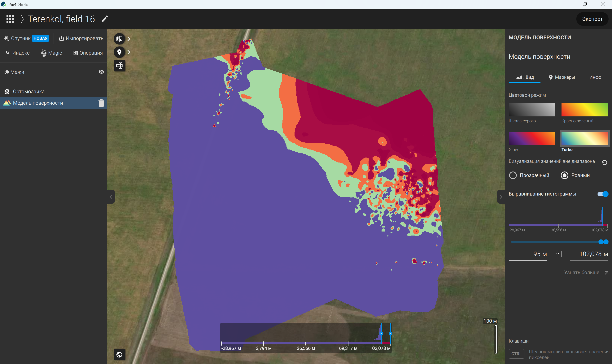Click the range lock icon between values

(558, 254)
